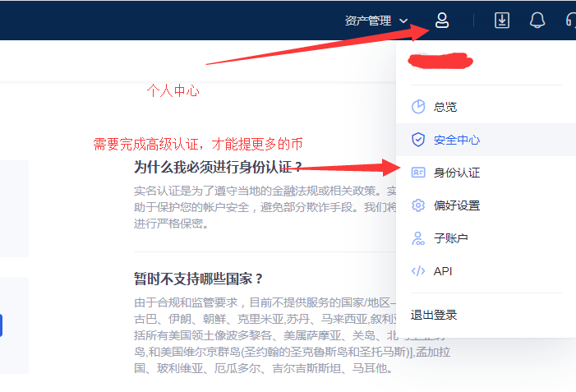Click heading 为什么我必须进行身份认证？

click(218, 167)
